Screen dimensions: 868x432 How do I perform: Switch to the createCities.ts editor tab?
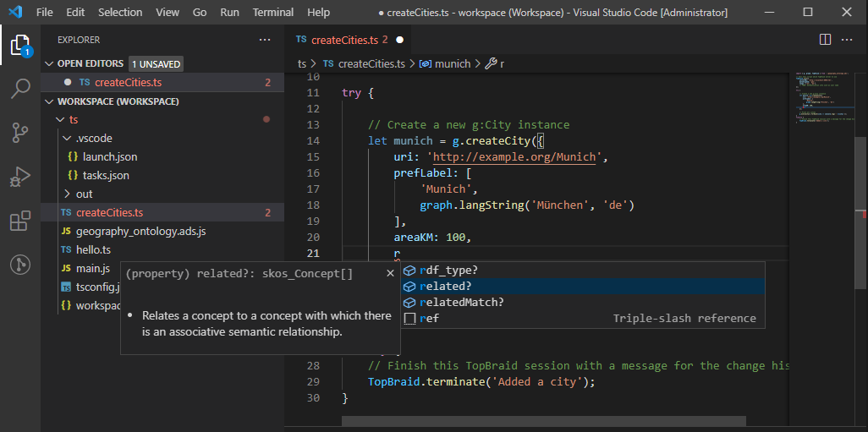point(341,40)
